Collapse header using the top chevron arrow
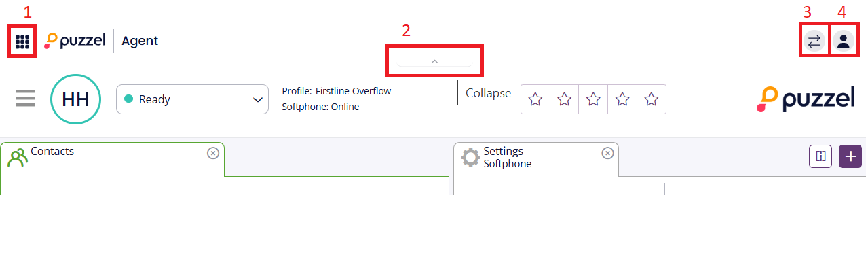Viewport: 868px width, 276px height. (x=434, y=61)
